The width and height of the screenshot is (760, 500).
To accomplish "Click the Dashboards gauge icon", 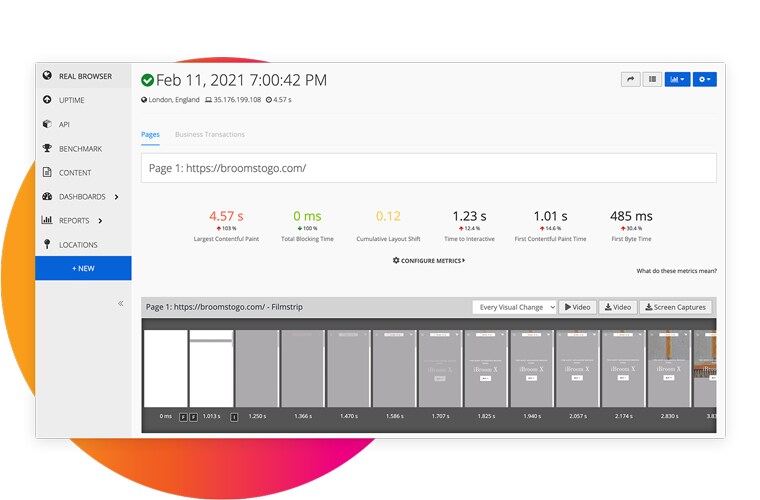I will (47, 196).
